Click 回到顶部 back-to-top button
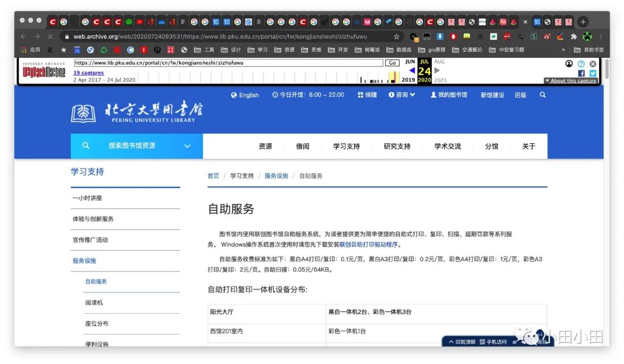 point(462,341)
